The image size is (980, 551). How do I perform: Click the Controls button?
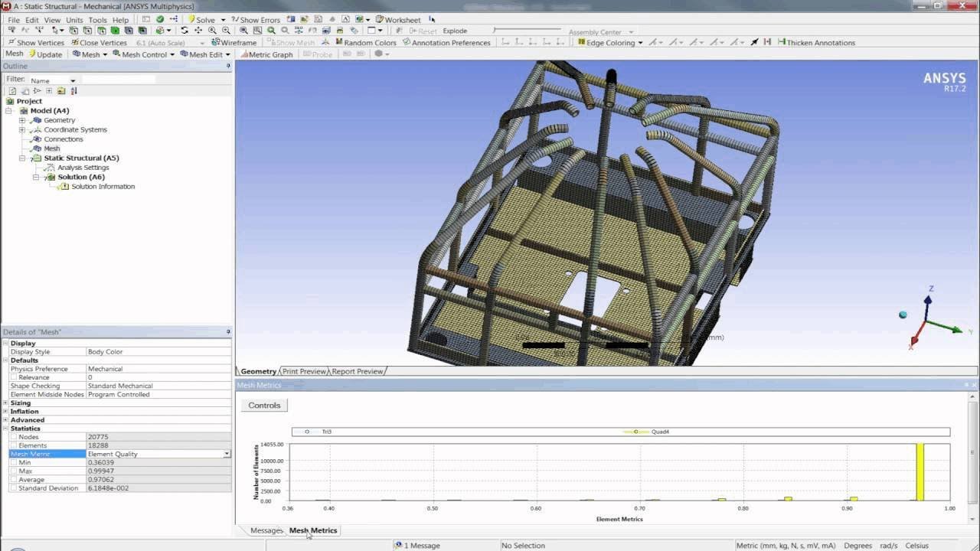[x=264, y=405]
